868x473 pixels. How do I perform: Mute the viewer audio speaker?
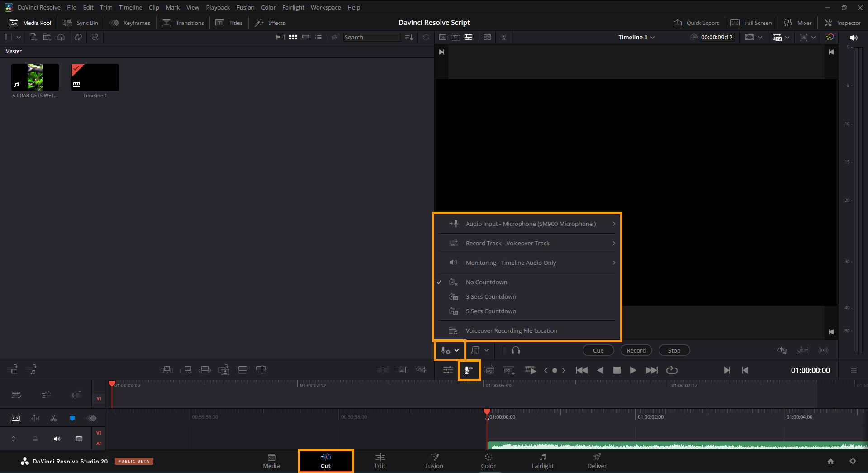(854, 38)
